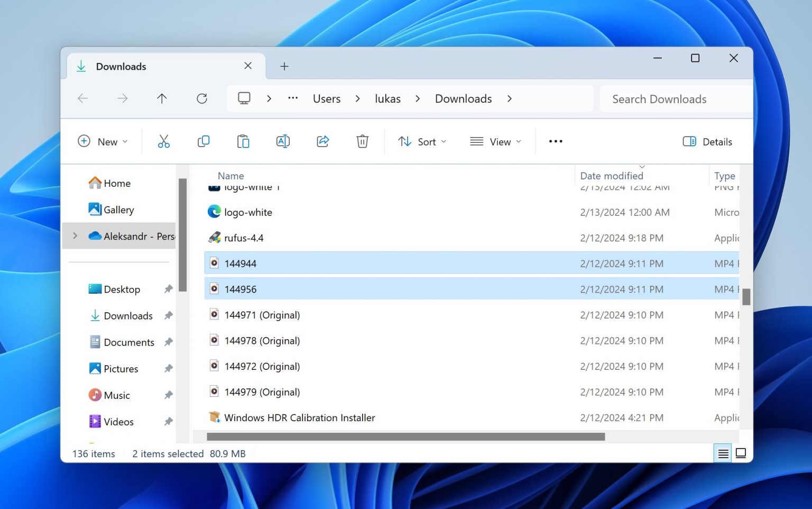Expand the Aleksandr OneDrive sidebar entry

click(x=75, y=236)
